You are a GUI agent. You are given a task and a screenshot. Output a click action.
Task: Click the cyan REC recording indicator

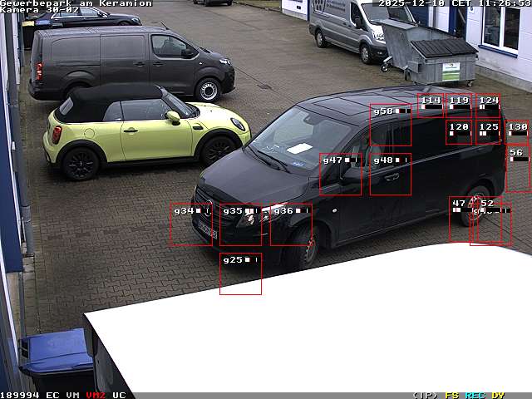pos(475,395)
